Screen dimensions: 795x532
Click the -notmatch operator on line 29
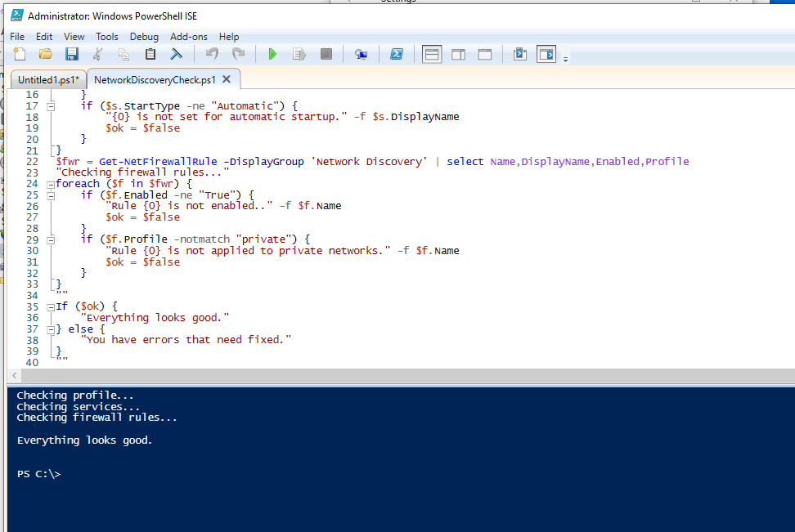(x=202, y=239)
